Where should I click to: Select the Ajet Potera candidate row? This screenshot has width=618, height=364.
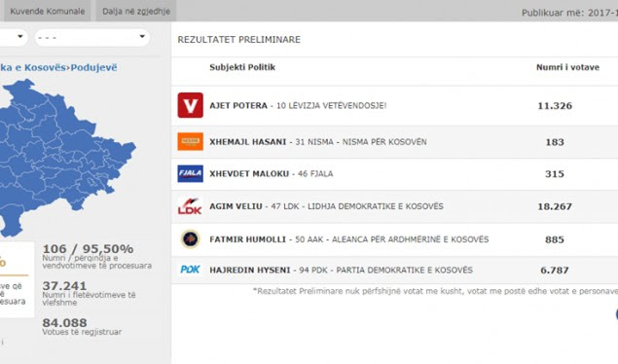[394, 105]
